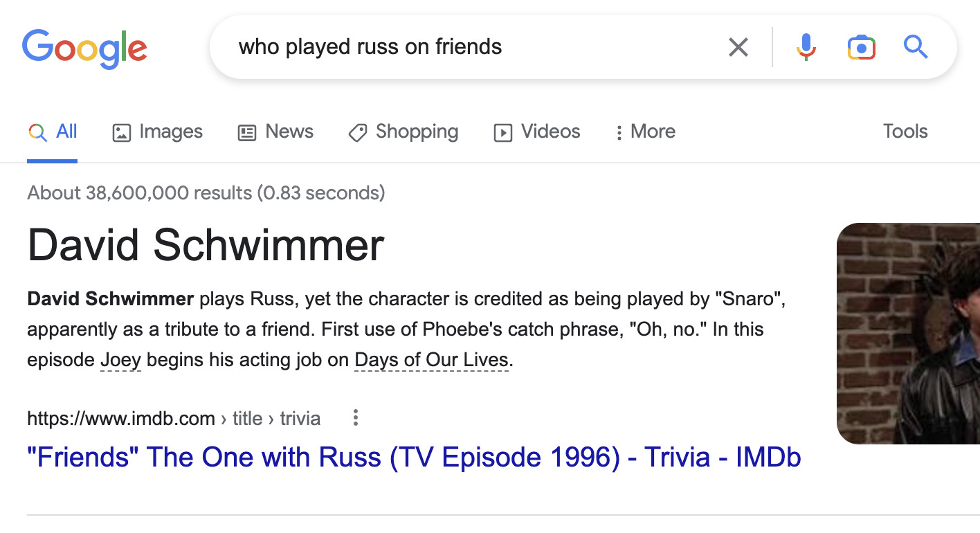Image resolution: width=980 pixels, height=533 pixels.
Task: Switch to the Videos tab
Action: (x=549, y=132)
